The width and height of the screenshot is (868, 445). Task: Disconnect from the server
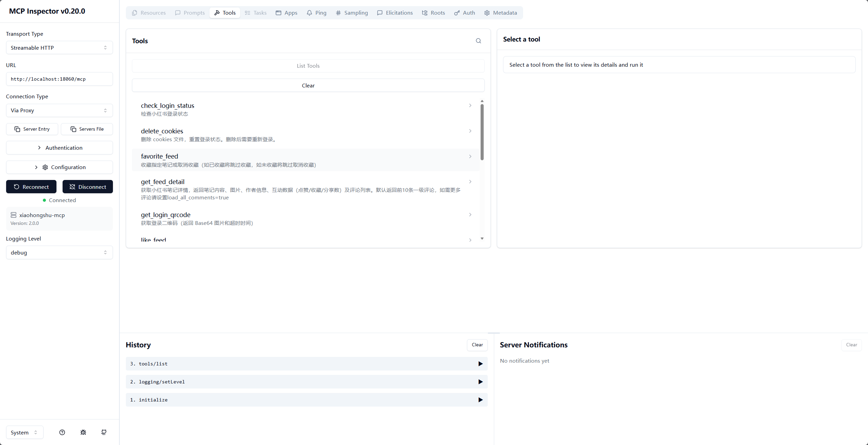tap(87, 187)
